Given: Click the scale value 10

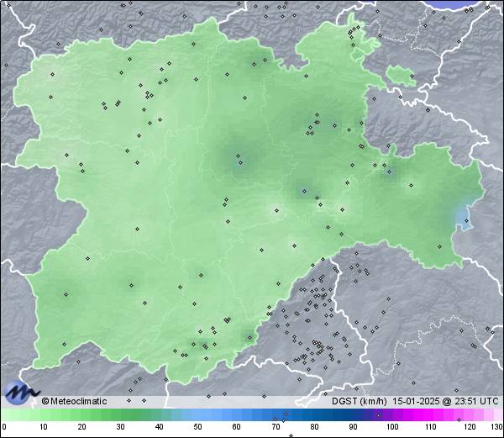Looking at the screenshot, I should coord(44,427).
